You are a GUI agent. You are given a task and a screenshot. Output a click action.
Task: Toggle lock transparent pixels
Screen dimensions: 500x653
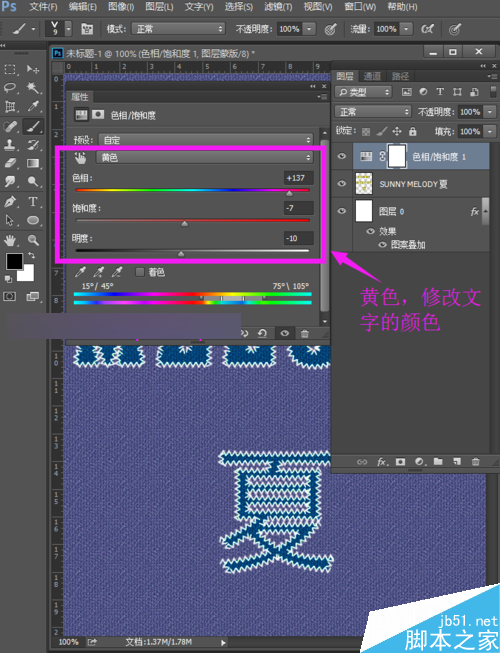click(366, 132)
